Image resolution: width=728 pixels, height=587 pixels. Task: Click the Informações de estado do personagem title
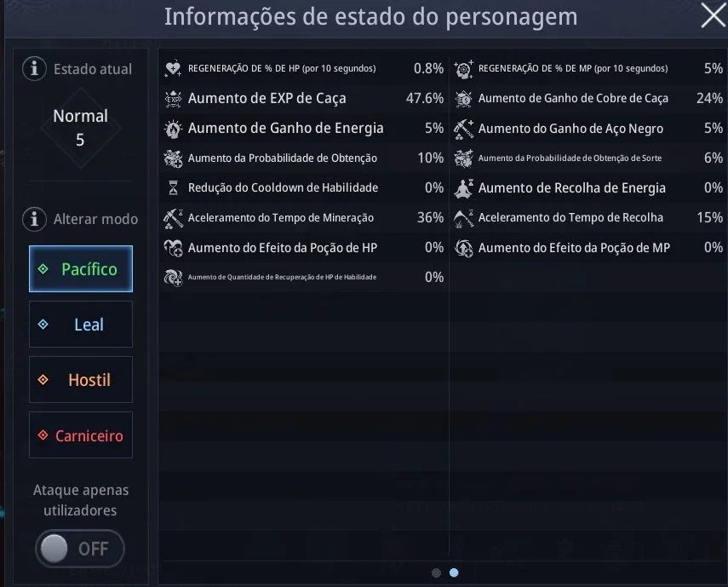[370, 17]
